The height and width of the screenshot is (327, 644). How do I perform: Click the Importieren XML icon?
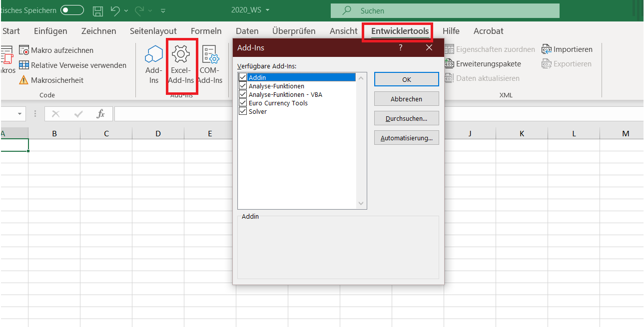point(547,49)
